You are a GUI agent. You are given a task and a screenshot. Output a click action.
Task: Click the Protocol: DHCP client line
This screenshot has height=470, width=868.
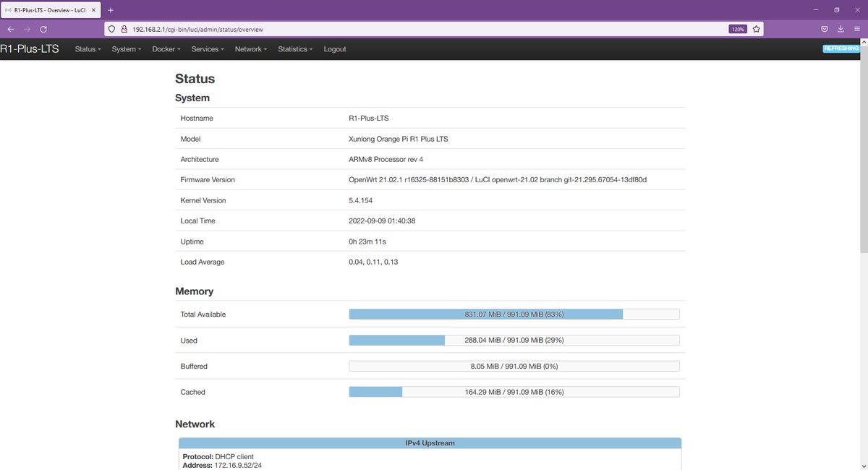218,456
